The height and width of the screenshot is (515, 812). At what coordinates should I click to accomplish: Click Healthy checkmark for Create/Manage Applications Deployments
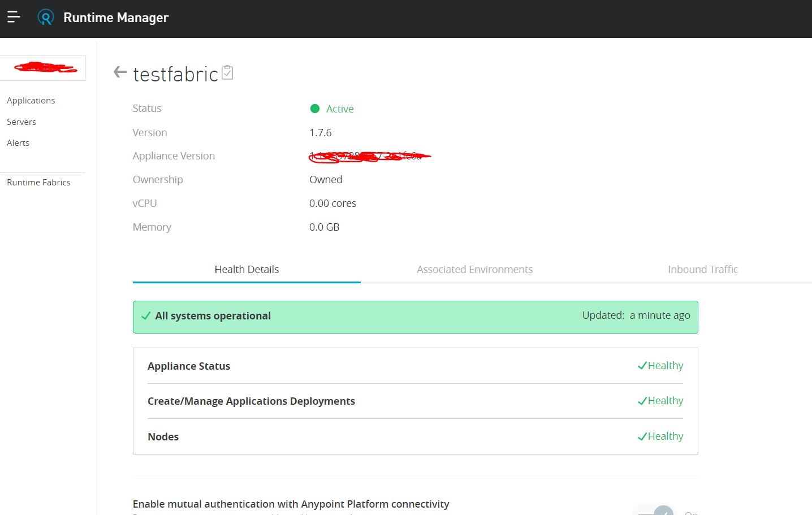(x=642, y=401)
